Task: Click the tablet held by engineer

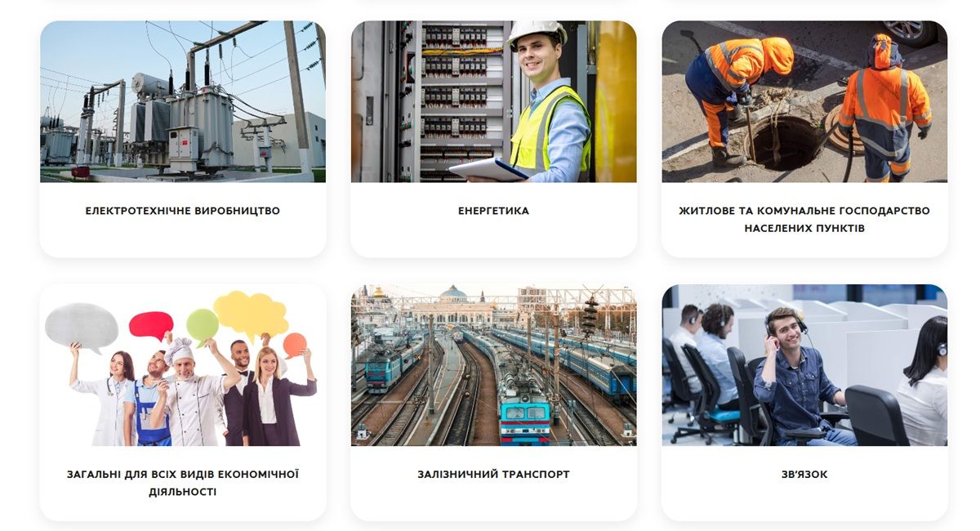Action: coord(488,169)
